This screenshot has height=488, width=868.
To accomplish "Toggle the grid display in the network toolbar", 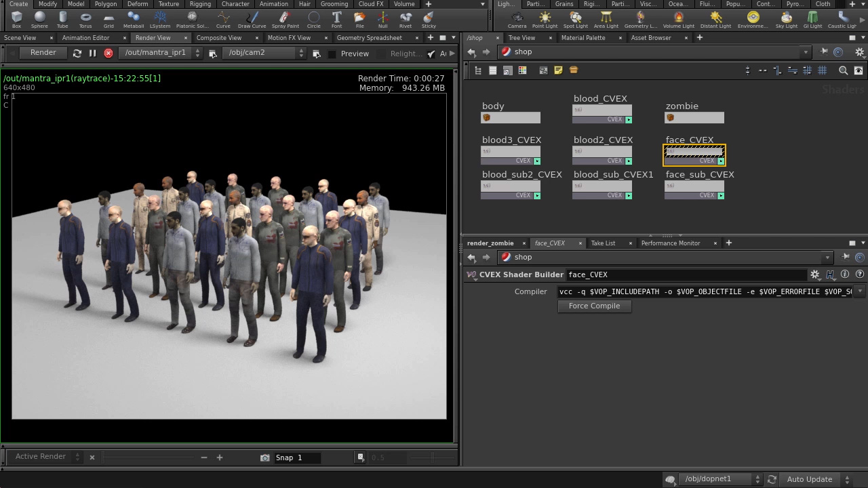I will point(822,70).
